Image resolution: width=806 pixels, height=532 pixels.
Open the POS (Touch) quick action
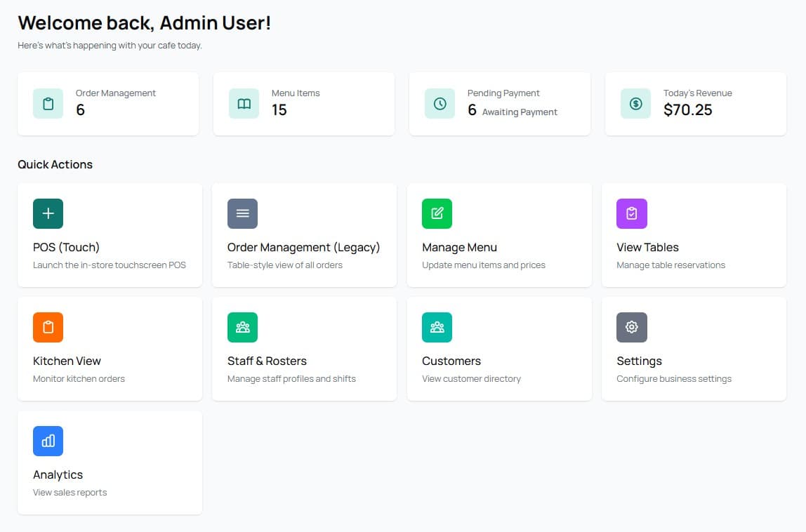pos(110,235)
